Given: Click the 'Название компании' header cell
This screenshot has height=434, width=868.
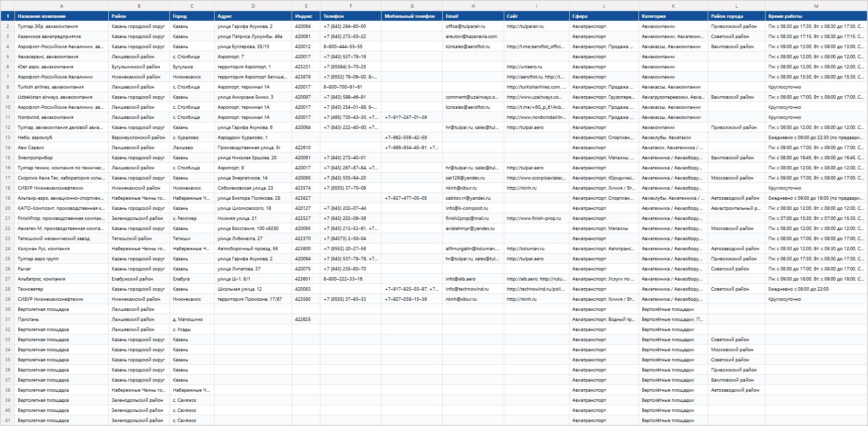Looking at the screenshot, I should pyautogui.click(x=62, y=16).
